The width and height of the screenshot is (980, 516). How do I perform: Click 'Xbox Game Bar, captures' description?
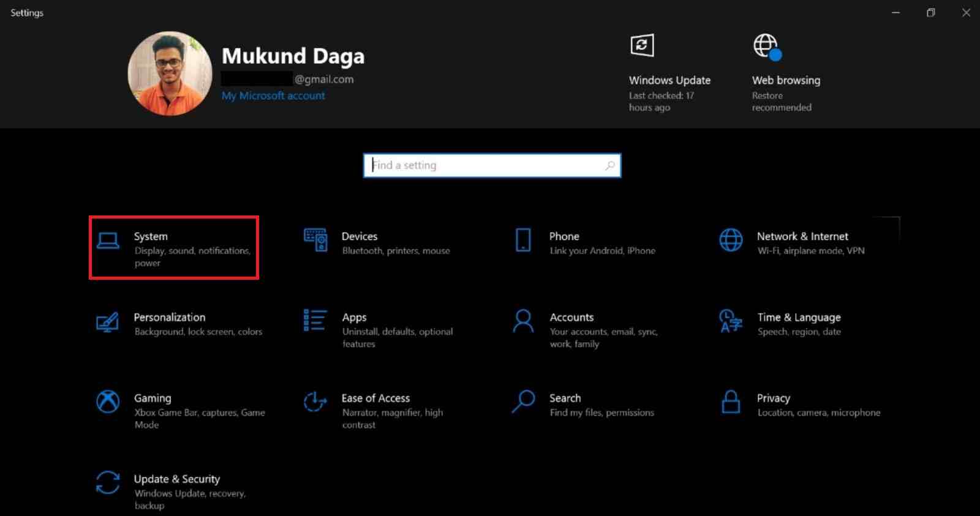pos(200,419)
